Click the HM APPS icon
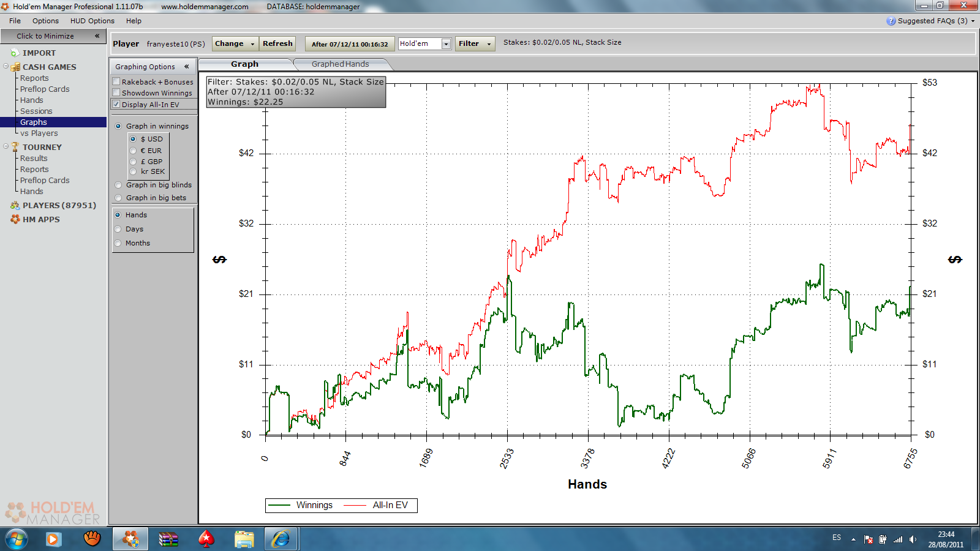 coord(15,219)
